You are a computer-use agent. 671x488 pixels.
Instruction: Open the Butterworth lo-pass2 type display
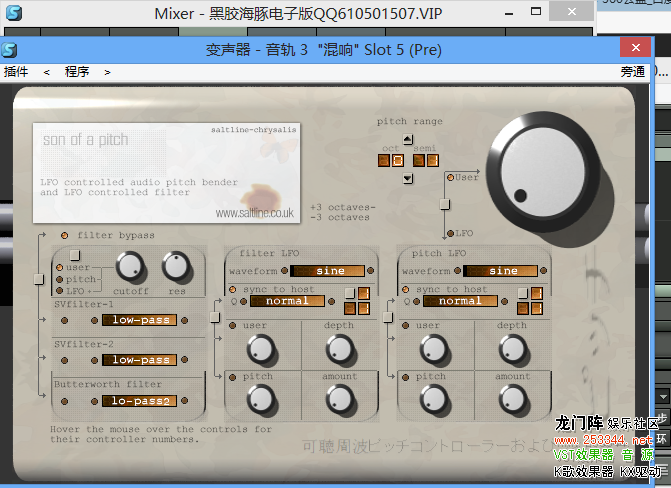click(140, 401)
